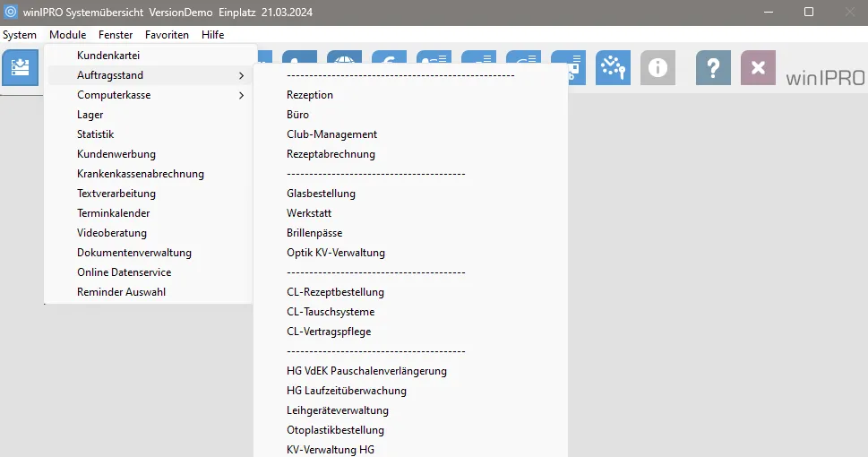Viewport: 868px width, 457px height.
Task: Click the gray info toolbar icon
Action: point(657,67)
